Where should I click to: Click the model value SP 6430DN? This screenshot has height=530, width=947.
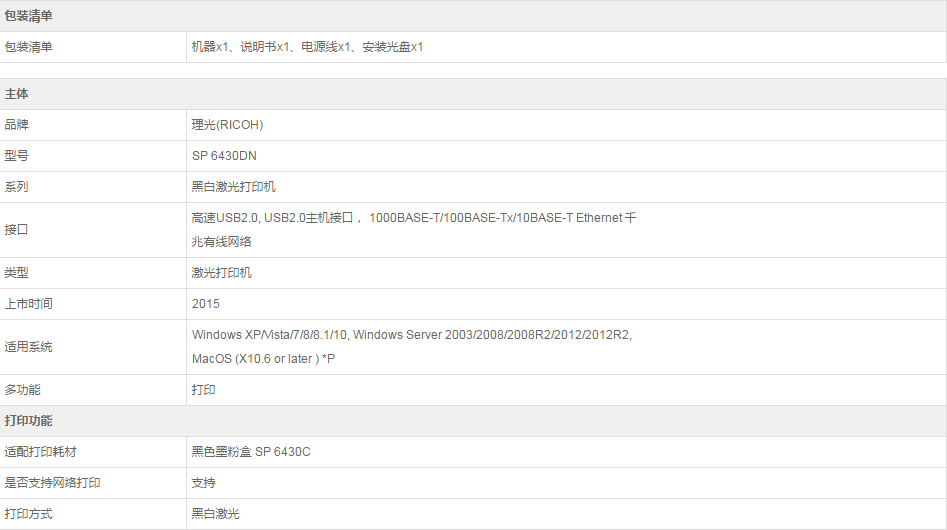point(224,156)
